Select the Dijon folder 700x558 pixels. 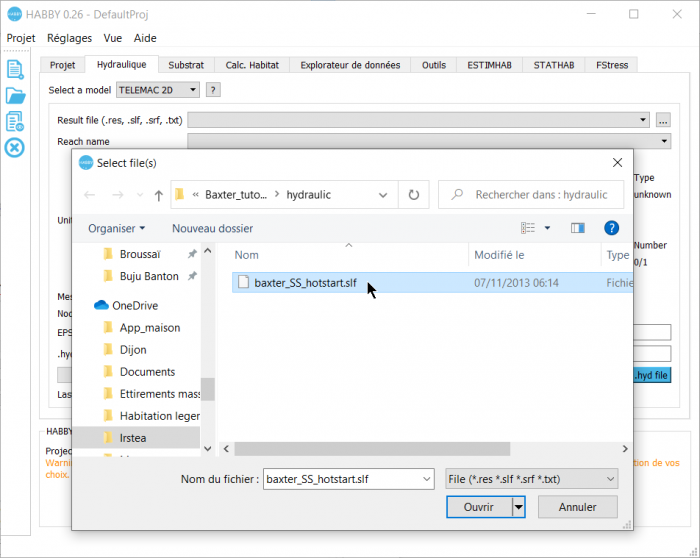(133, 350)
